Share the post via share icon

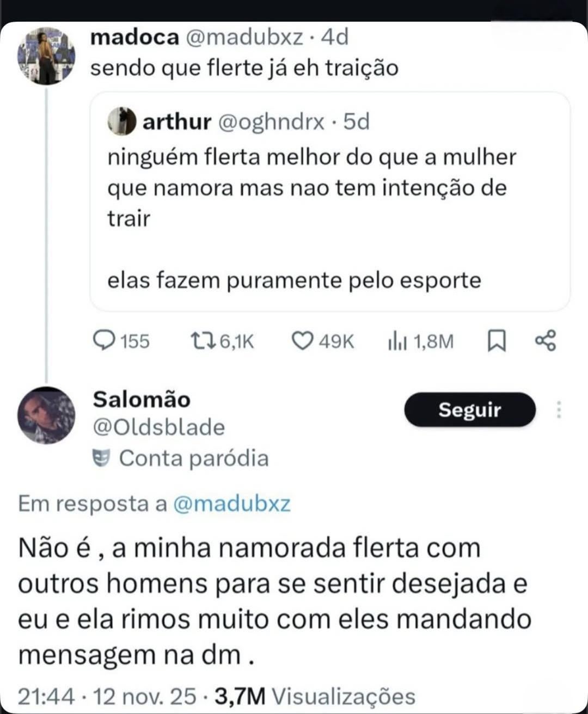(x=545, y=340)
